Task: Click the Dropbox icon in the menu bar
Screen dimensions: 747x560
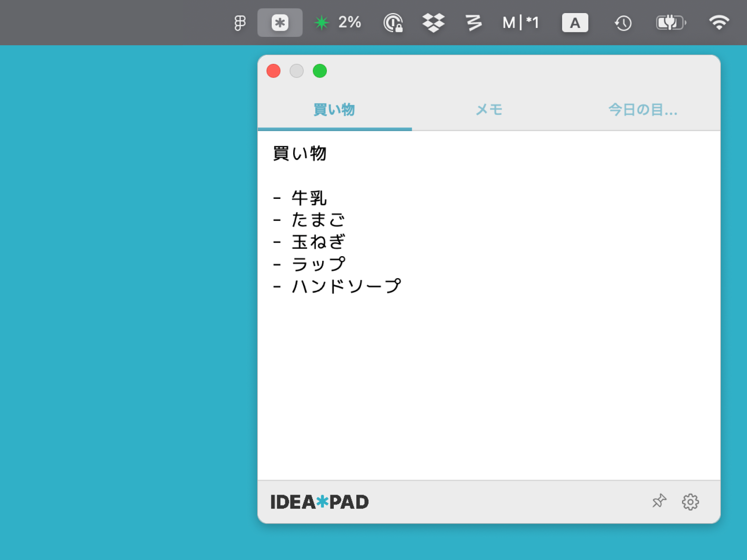Action: [x=433, y=22]
